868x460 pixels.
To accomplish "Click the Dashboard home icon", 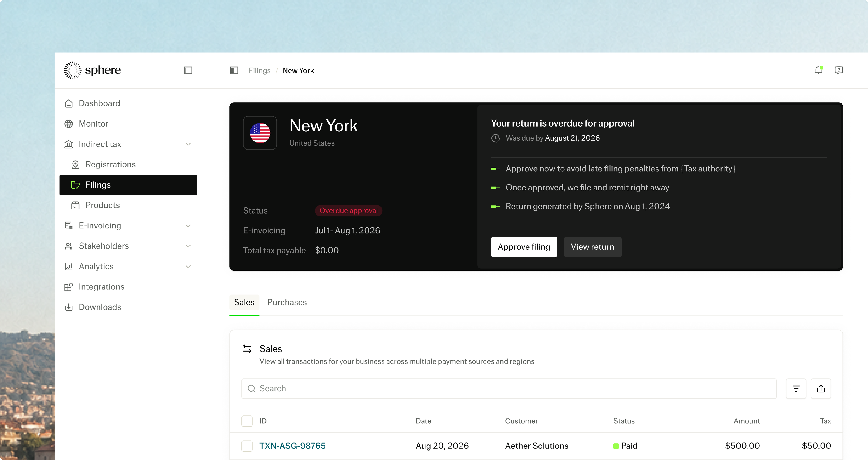I will pyautogui.click(x=69, y=103).
